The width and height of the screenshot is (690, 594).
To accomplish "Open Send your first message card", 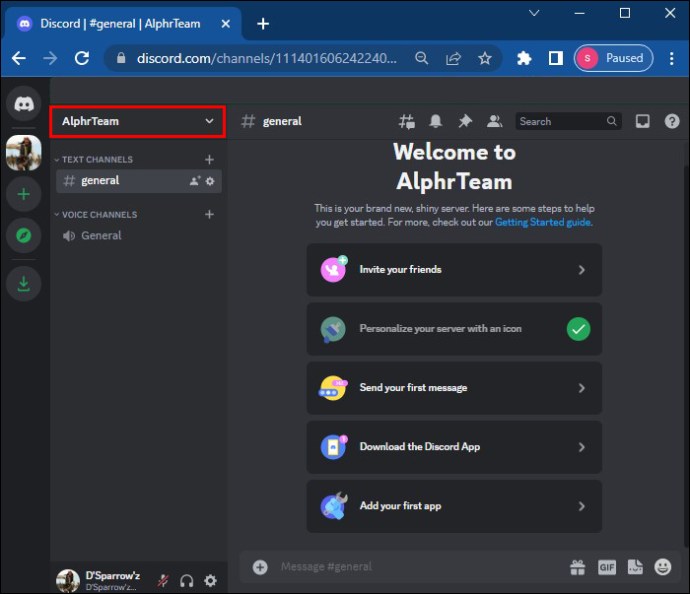I will pyautogui.click(x=454, y=388).
